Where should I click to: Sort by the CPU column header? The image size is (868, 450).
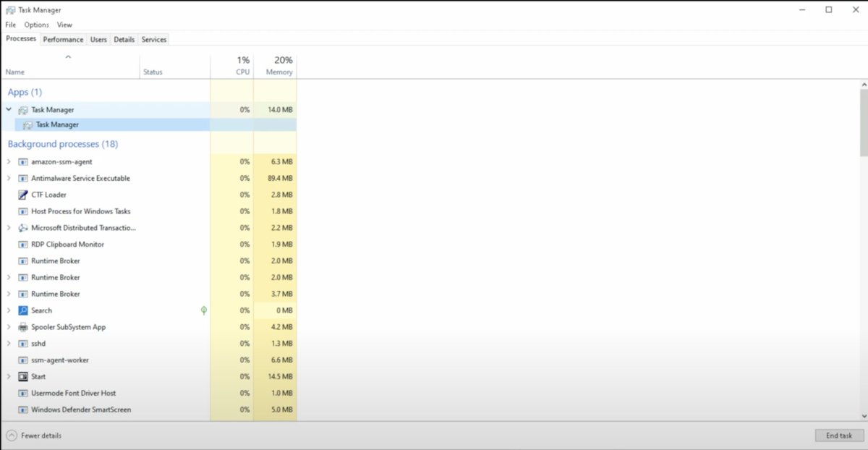(232, 65)
